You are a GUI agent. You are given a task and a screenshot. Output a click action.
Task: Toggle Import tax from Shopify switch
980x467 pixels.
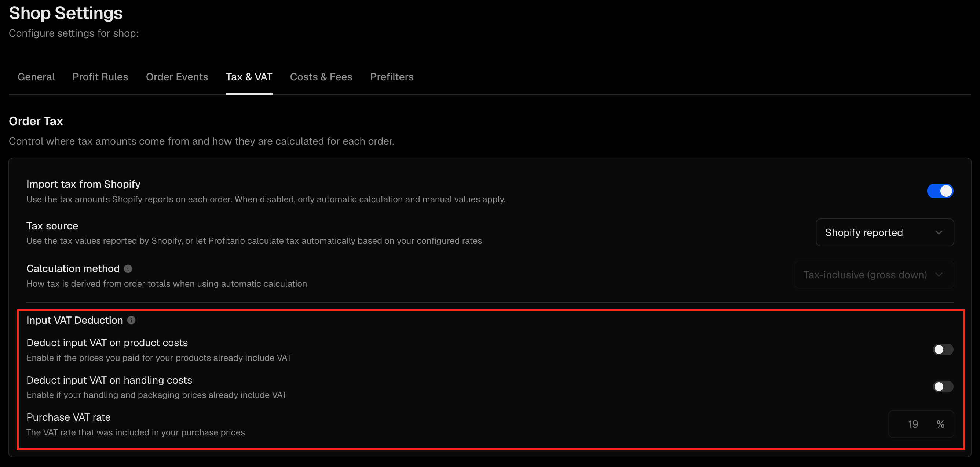pyautogui.click(x=940, y=191)
